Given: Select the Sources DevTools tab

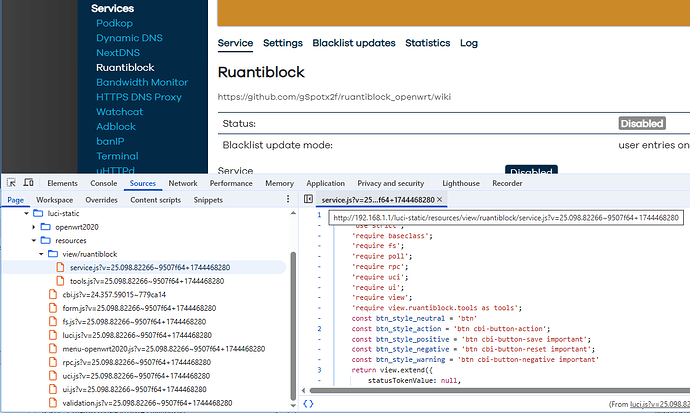Looking at the screenshot, I should [x=143, y=183].
